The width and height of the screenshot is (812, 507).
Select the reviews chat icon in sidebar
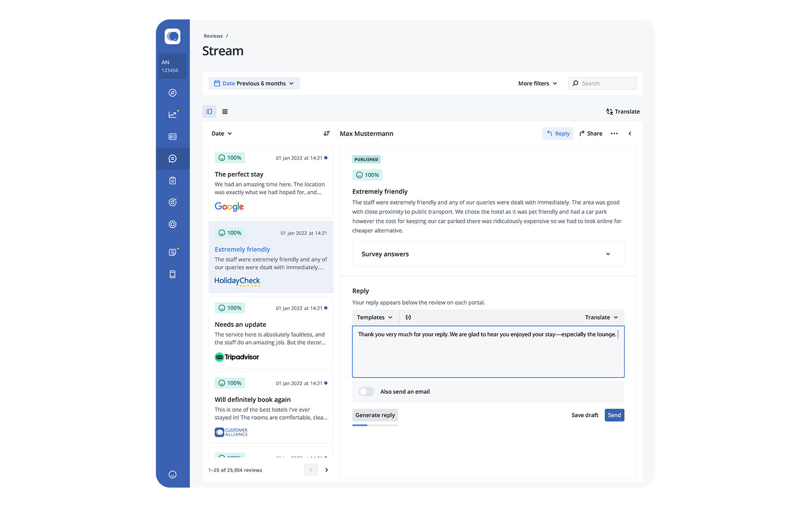click(173, 159)
